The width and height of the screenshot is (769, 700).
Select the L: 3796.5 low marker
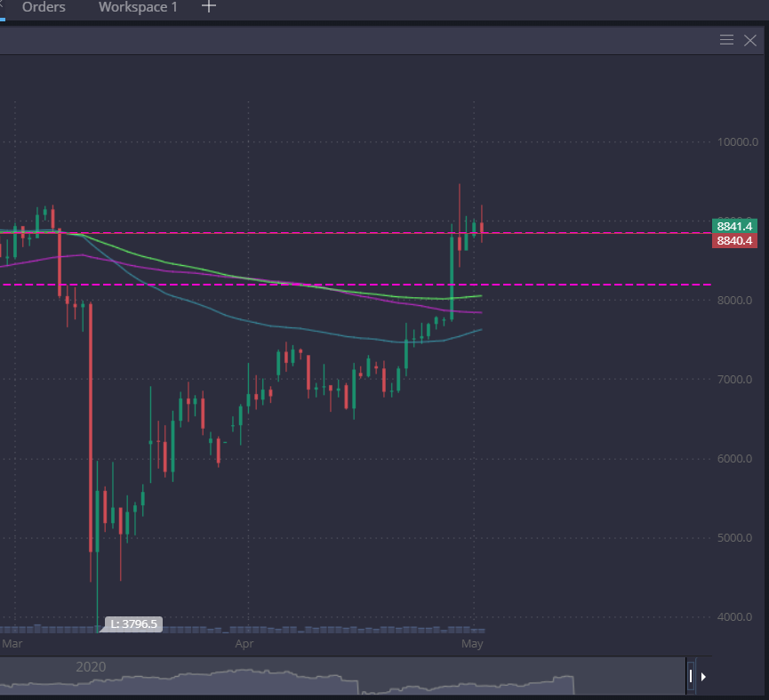[x=133, y=624]
